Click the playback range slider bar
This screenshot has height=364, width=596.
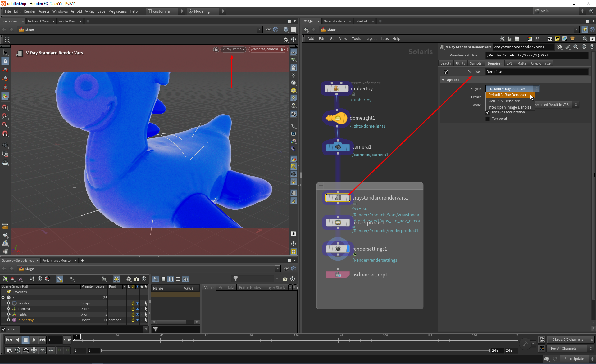tap(295, 351)
